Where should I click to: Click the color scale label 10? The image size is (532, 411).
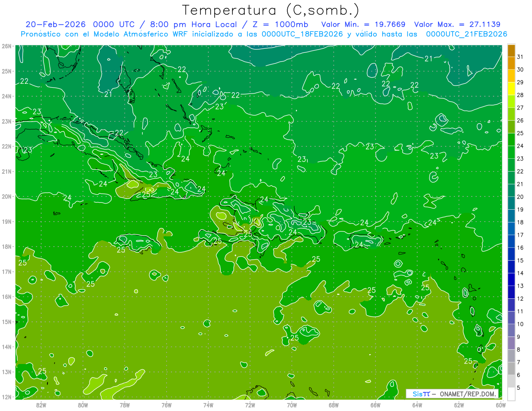520,324
